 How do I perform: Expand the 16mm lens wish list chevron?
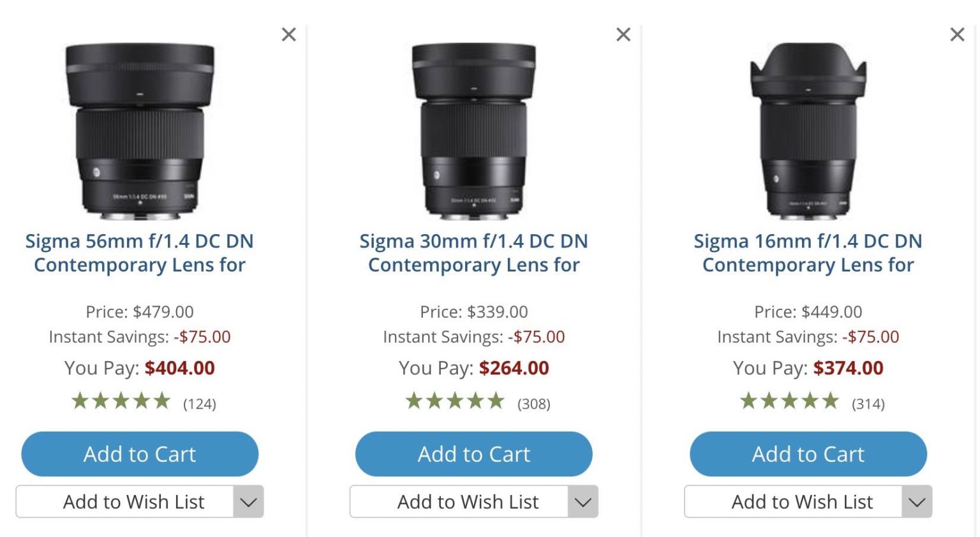click(x=917, y=502)
